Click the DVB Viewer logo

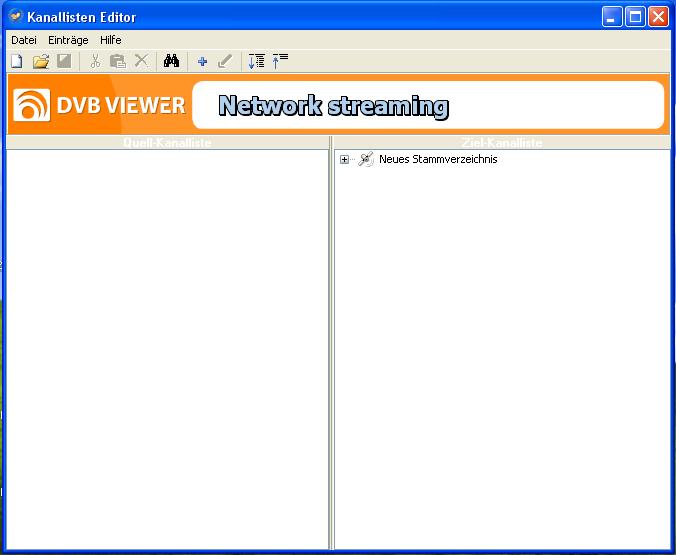(x=100, y=105)
